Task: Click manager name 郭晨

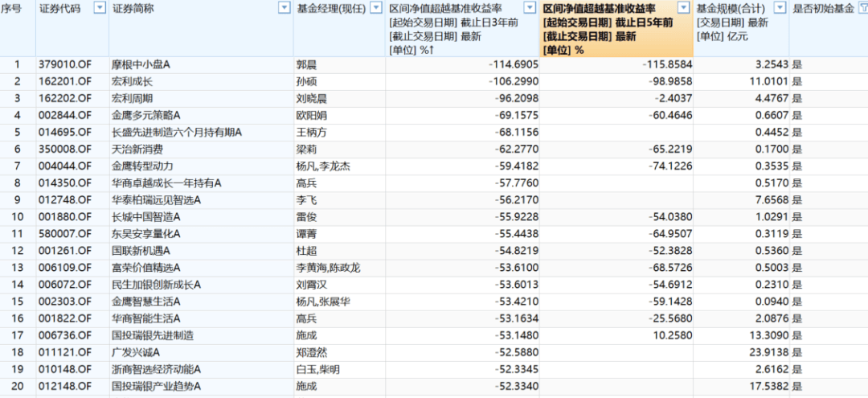Action: [x=306, y=65]
